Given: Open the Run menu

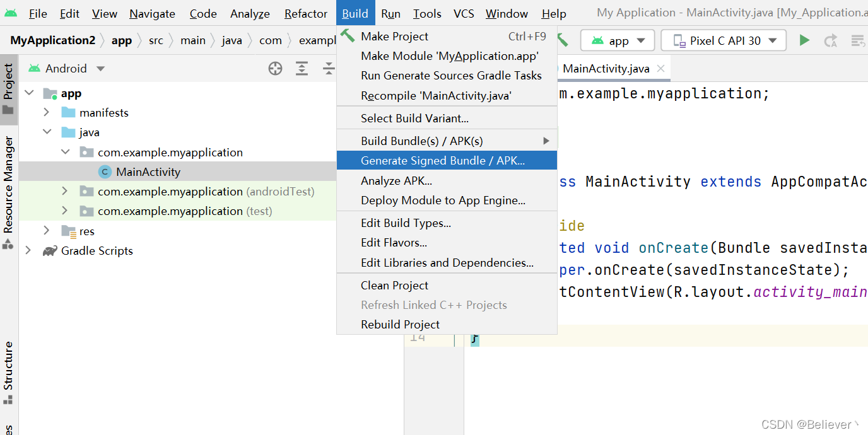Looking at the screenshot, I should point(390,13).
